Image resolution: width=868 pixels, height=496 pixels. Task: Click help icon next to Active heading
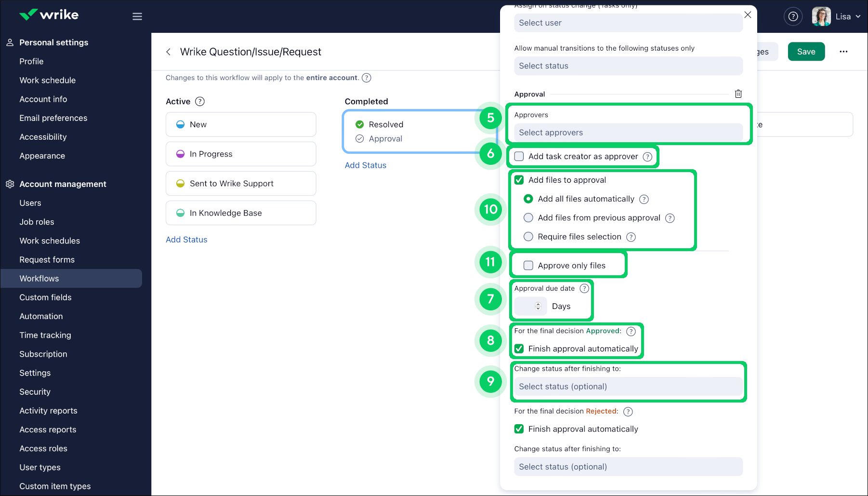tap(200, 102)
